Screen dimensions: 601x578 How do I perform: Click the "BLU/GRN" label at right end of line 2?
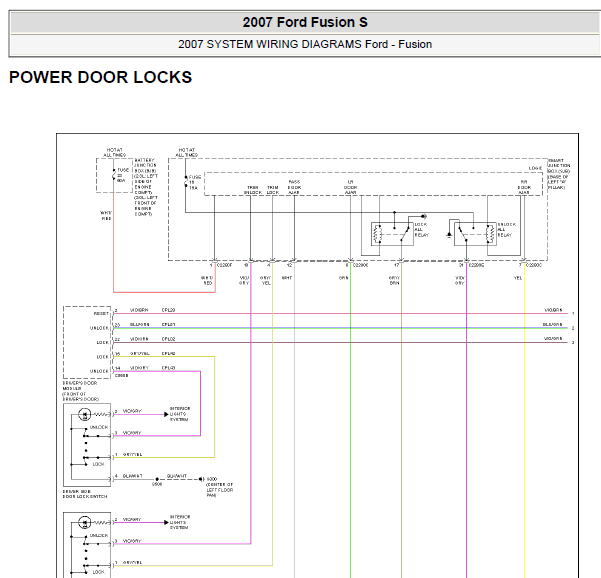click(x=552, y=324)
